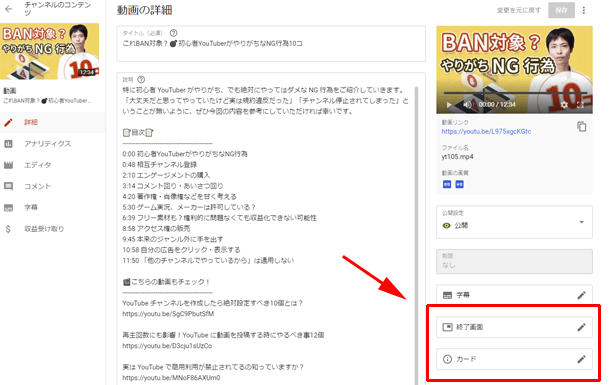
Task: Open the youtu.be/L975xgcKGtc video link
Action: pos(486,131)
